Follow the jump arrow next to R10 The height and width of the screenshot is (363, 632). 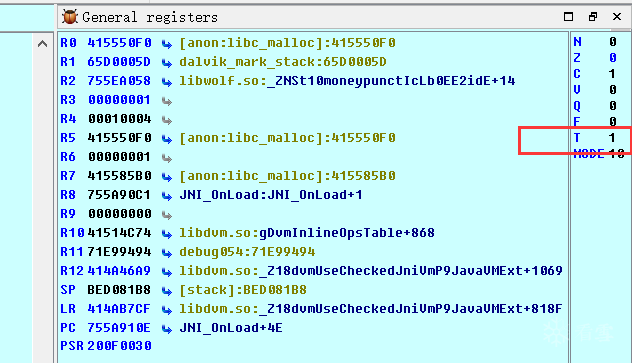click(166, 234)
